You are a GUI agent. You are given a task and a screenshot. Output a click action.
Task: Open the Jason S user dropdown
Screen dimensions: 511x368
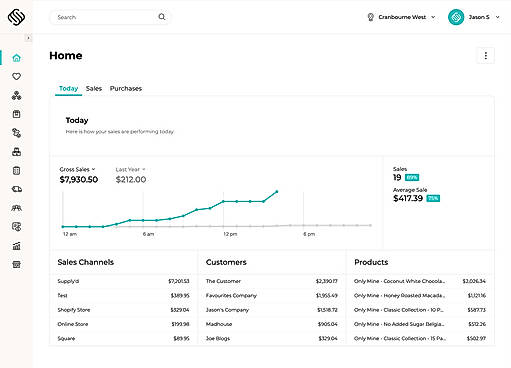(474, 17)
